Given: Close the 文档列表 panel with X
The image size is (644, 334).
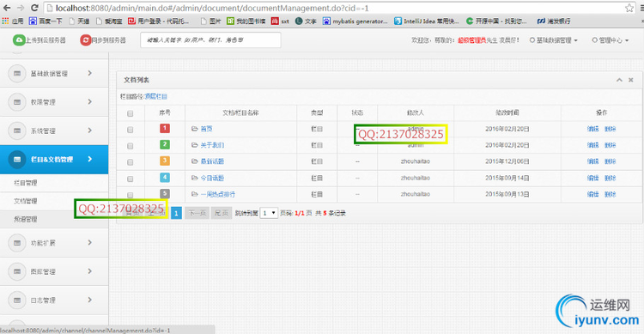Looking at the screenshot, I should (x=631, y=80).
